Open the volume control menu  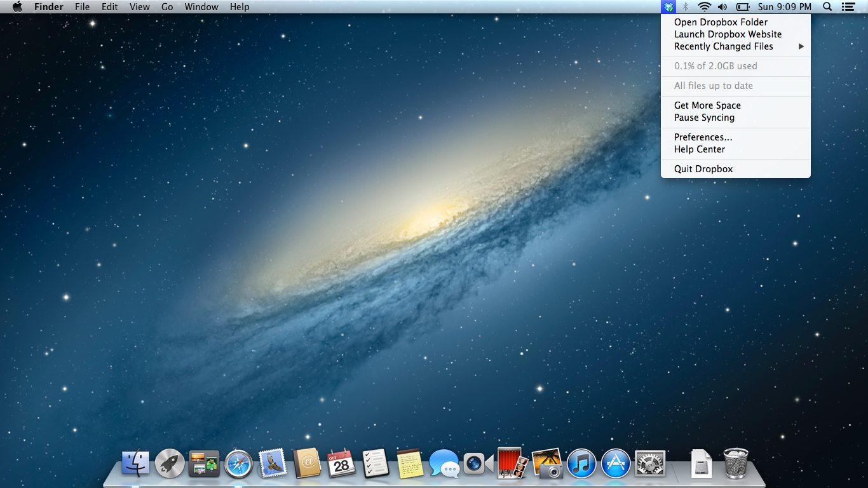[x=722, y=7]
